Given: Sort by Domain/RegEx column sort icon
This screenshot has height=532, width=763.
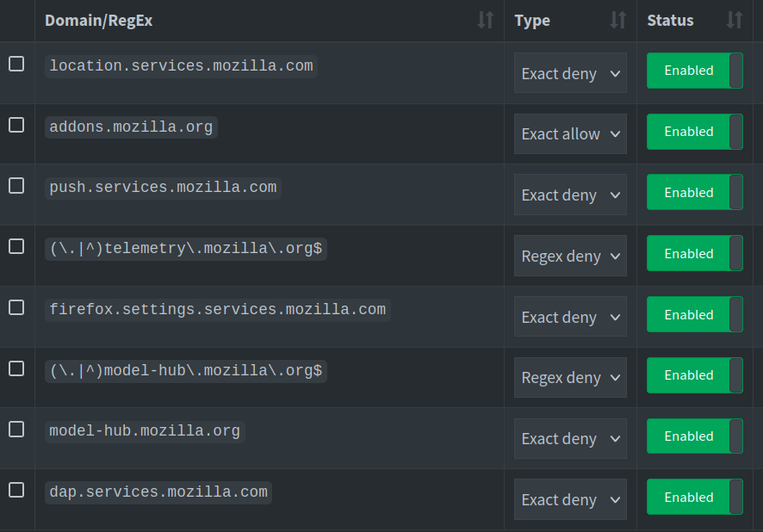Looking at the screenshot, I should tap(486, 21).
